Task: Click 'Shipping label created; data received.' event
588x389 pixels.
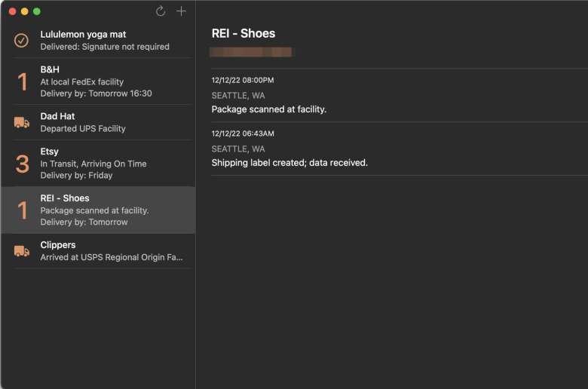Action: 289,162
